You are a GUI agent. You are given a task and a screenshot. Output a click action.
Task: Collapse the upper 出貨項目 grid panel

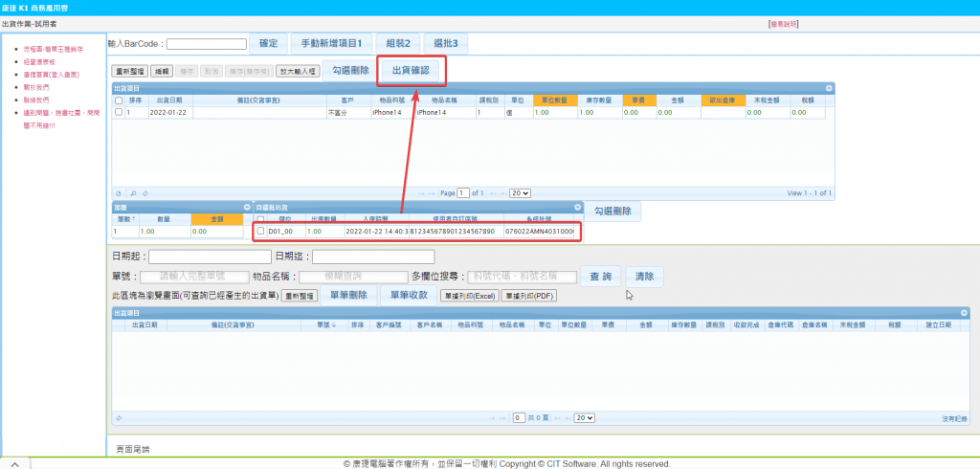[x=829, y=87]
